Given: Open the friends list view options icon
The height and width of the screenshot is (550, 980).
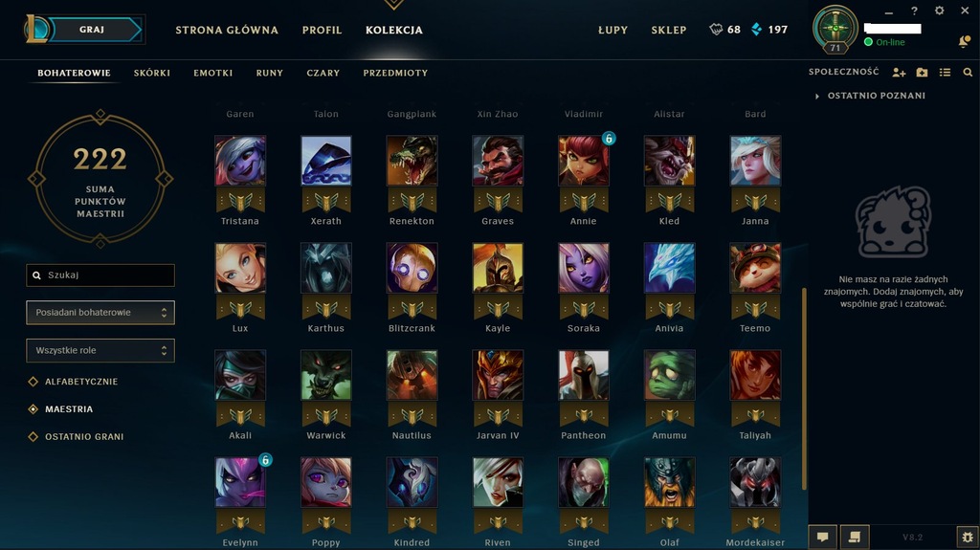Looking at the screenshot, I should [945, 73].
